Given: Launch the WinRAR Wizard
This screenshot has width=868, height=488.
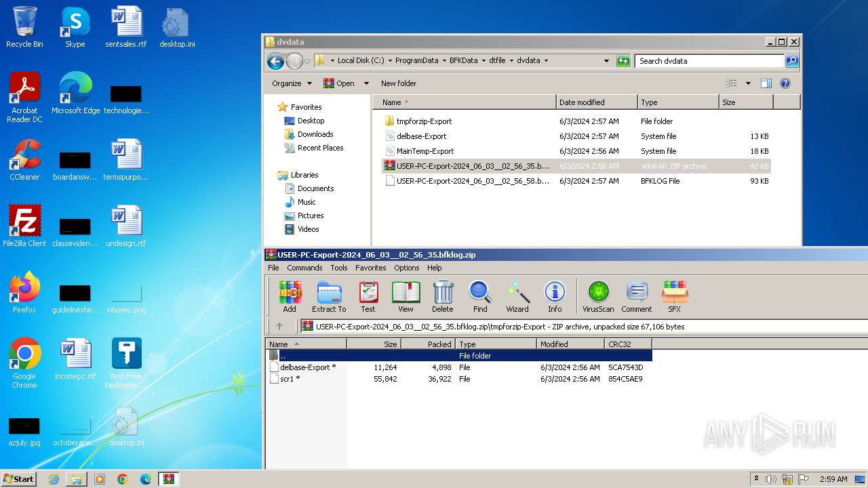Looking at the screenshot, I should tap(517, 297).
